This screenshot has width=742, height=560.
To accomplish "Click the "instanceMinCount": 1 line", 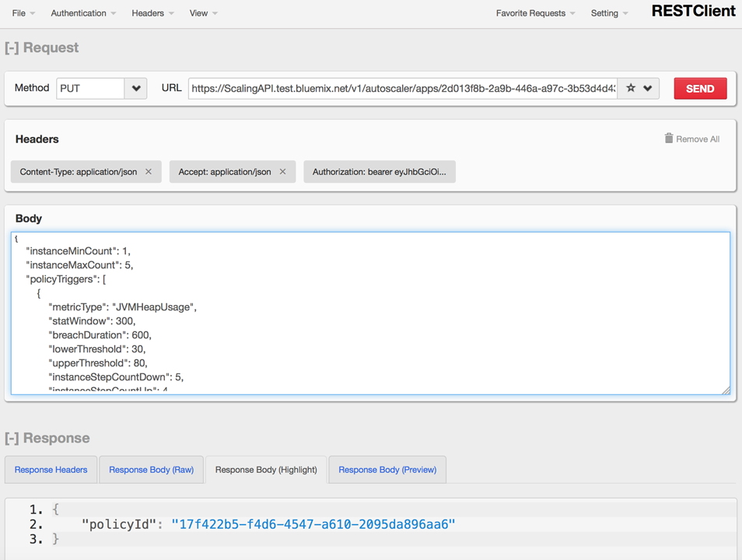I will click(x=78, y=251).
